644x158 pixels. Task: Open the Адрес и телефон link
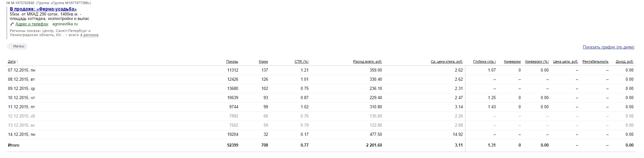tap(32, 24)
